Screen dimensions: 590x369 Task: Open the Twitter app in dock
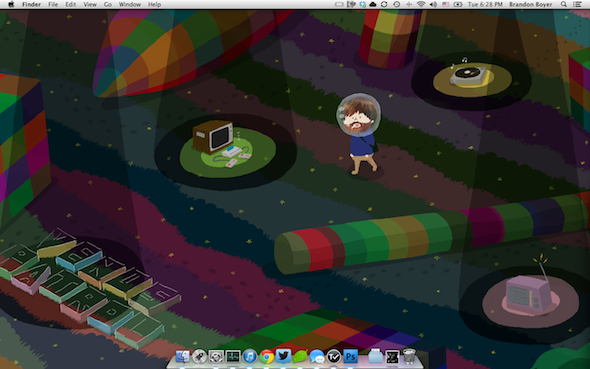pyautogui.click(x=283, y=356)
